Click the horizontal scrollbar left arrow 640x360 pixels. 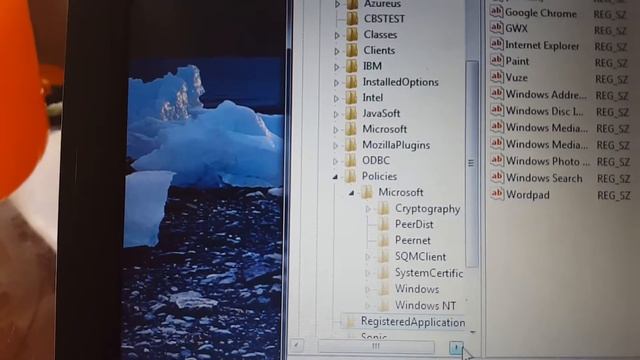297,346
